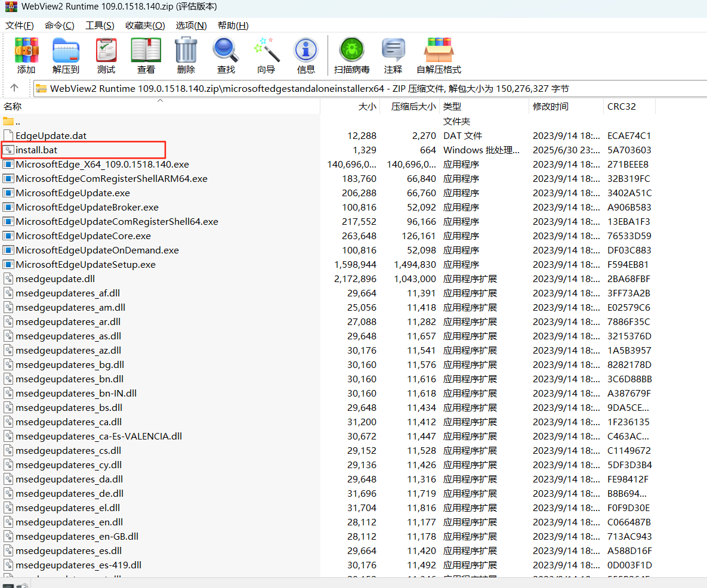Select msedgeupdateres_af.dll
Viewport: 707px width, 588px height.
click(67, 293)
